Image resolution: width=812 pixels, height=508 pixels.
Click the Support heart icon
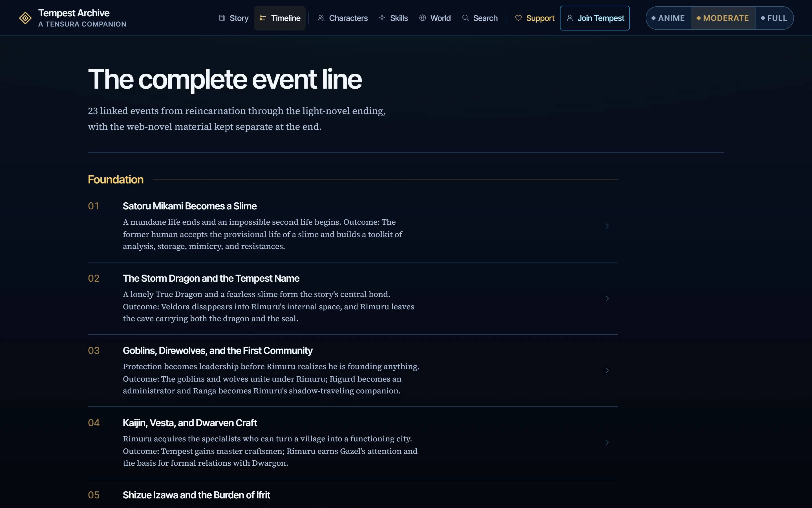click(518, 18)
